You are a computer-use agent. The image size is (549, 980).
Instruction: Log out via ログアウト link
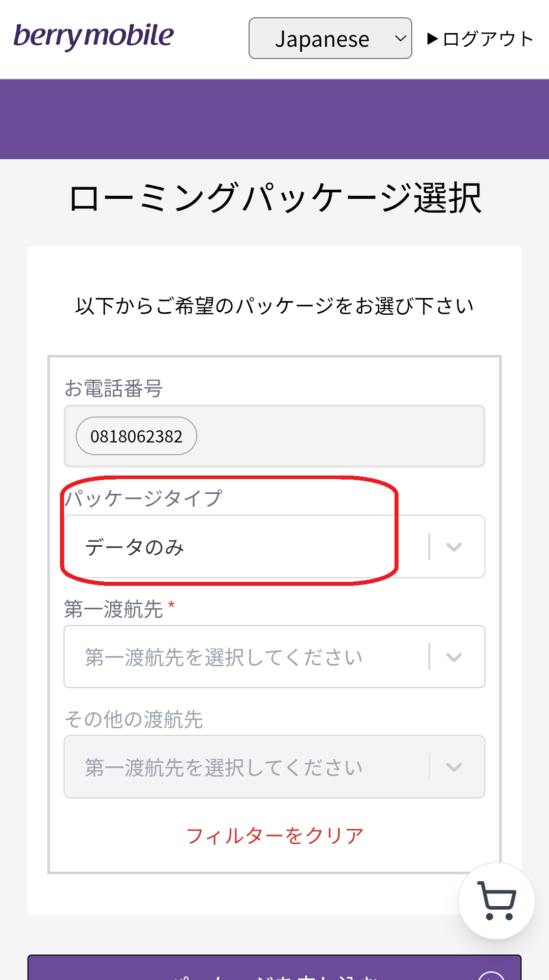click(487, 39)
